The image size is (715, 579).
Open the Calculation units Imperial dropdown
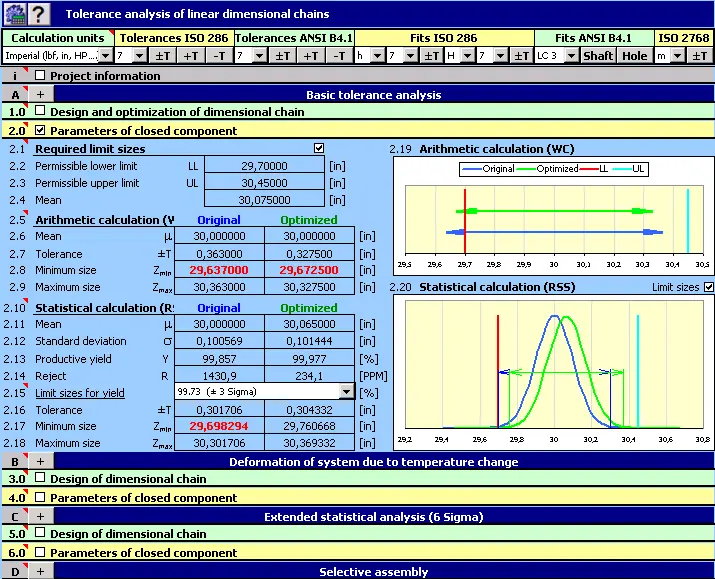coord(105,56)
